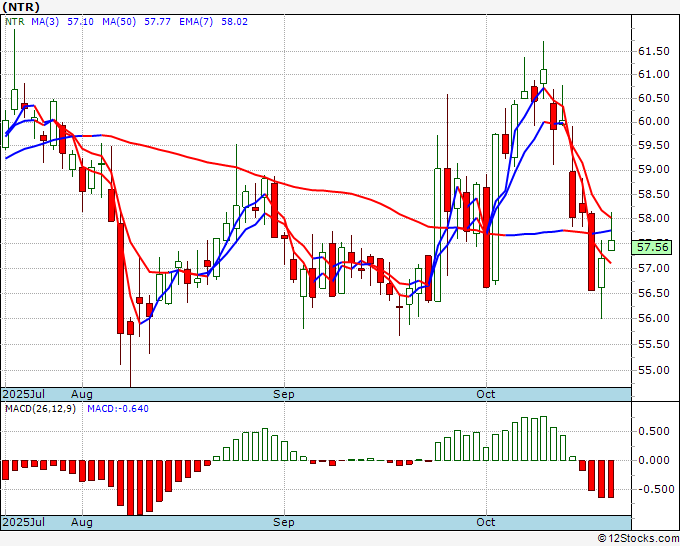Click the MACD(26,12,9) indicator label

click(x=40, y=409)
